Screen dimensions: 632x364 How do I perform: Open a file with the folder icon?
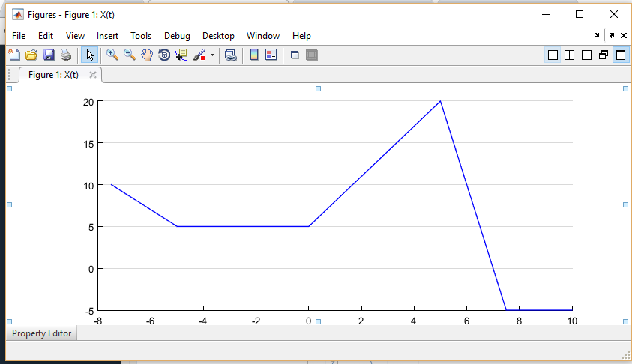pos(31,55)
